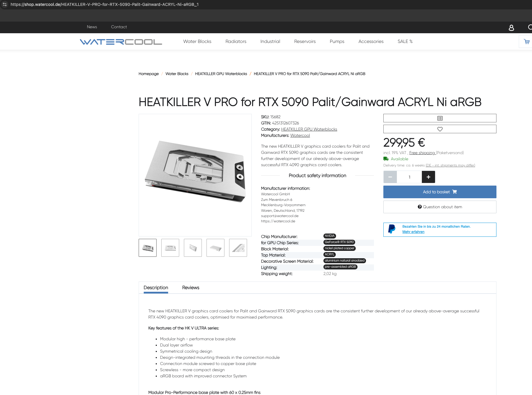532x395 pixels.
Task: Click the pre-assembled aRGB tag
Action: 340,267
